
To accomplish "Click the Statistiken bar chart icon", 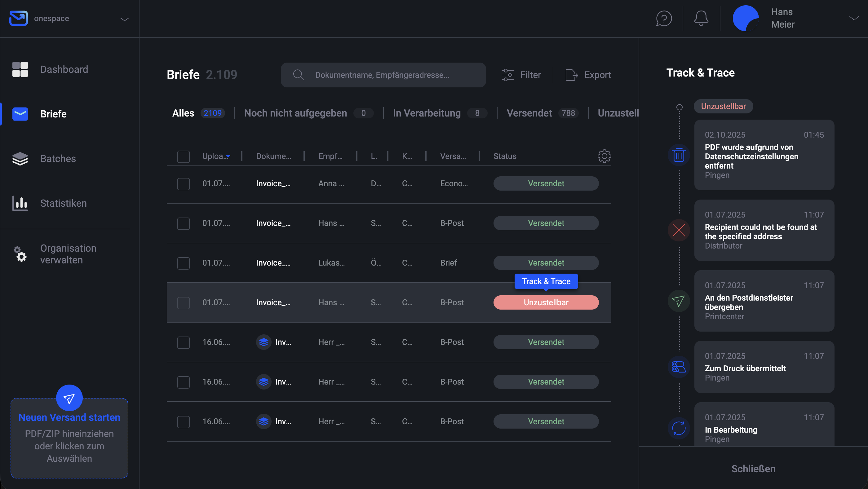I will (x=20, y=203).
